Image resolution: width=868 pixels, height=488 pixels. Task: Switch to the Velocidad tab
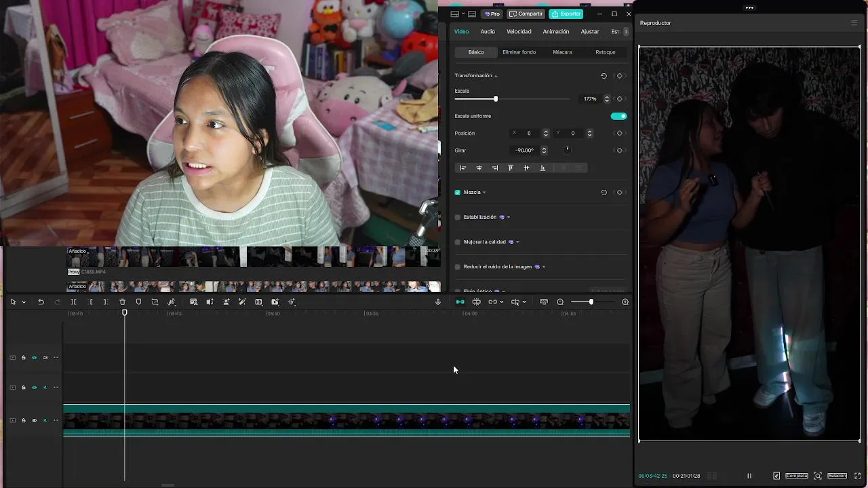pos(519,32)
